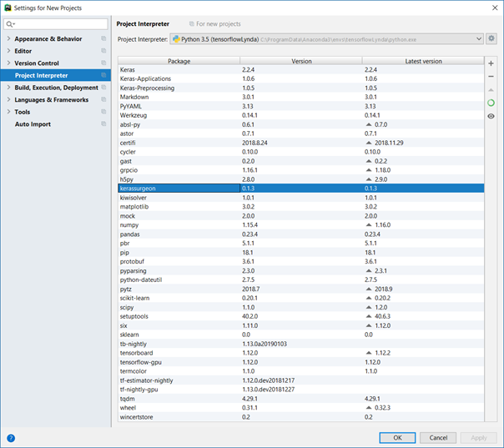Click the Cancel button
Image resolution: width=504 pixels, height=448 pixels.
click(438, 438)
